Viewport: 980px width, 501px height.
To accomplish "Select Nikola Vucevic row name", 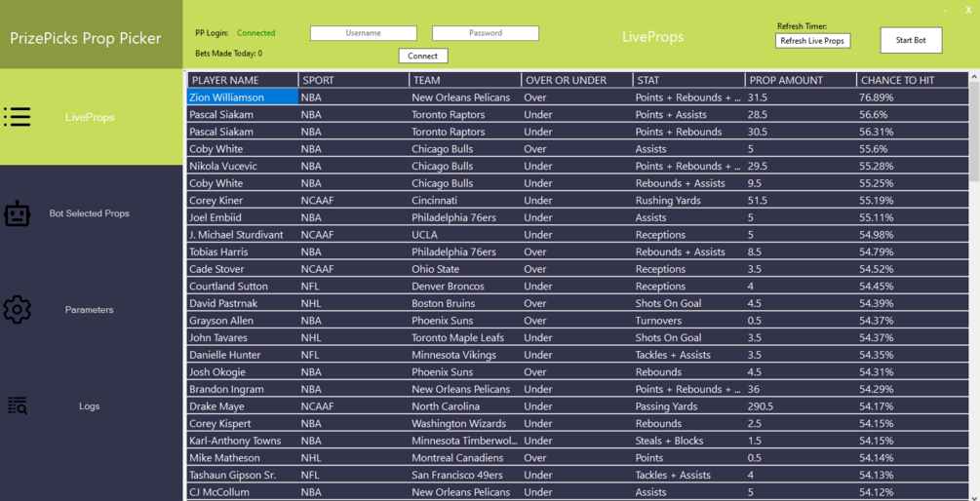I will 243,166.
